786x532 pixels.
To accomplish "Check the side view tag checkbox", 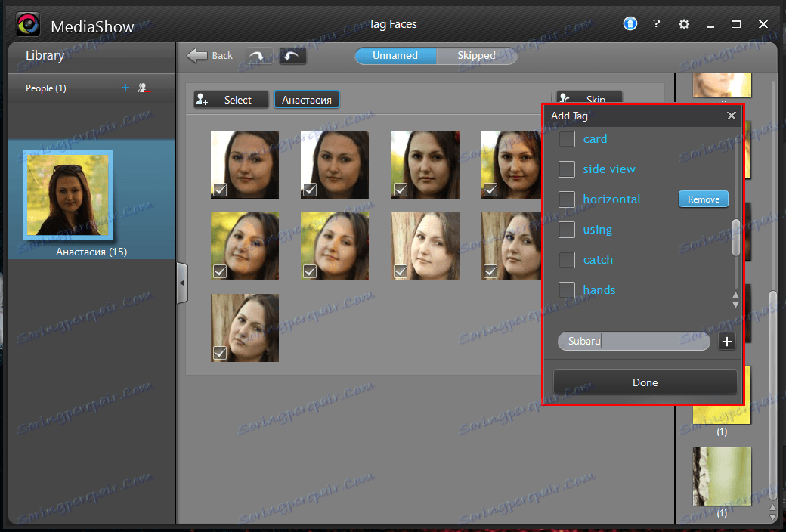I will [x=566, y=169].
